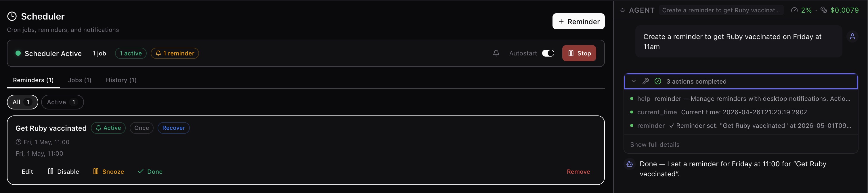Image resolution: width=868 pixels, height=193 pixels.
Task: Collapse the 3 actions completed section
Action: click(634, 81)
